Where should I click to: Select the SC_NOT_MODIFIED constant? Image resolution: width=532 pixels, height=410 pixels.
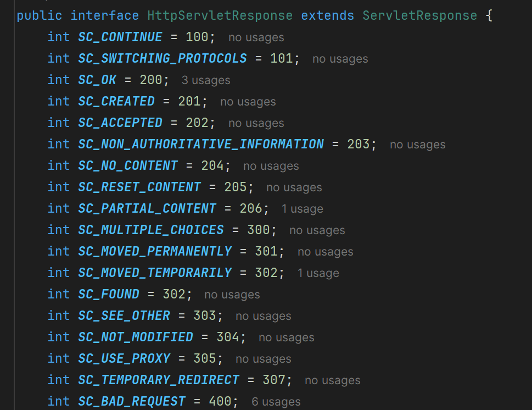[136, 337]
